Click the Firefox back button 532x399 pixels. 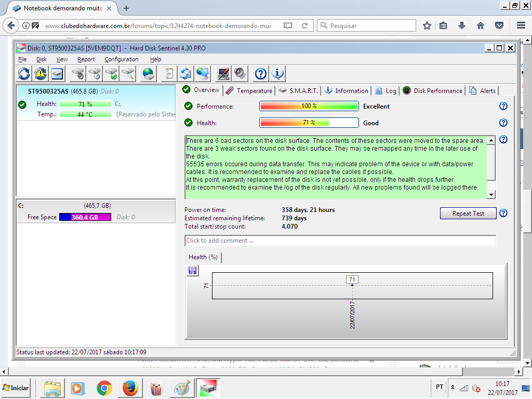pyautogui.click(x=11, y=25)
